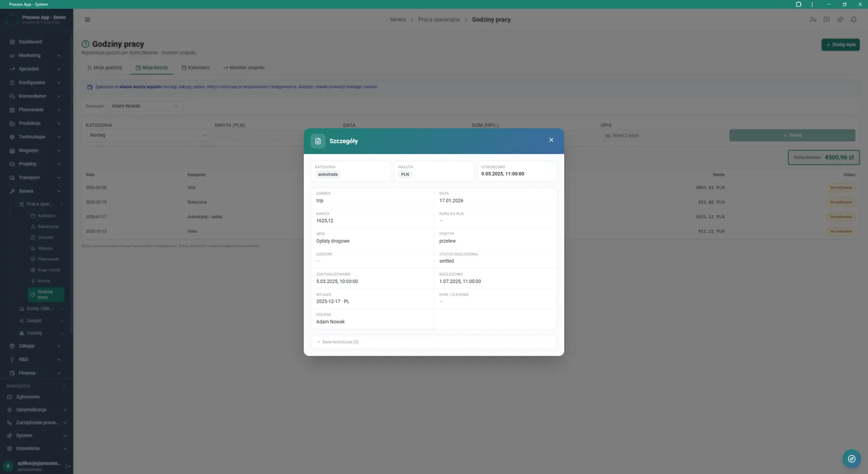The width and height of the screenshot is (868, 474).
Task: Click the document icon in the Szczegóły header
Action: [318, 141]
